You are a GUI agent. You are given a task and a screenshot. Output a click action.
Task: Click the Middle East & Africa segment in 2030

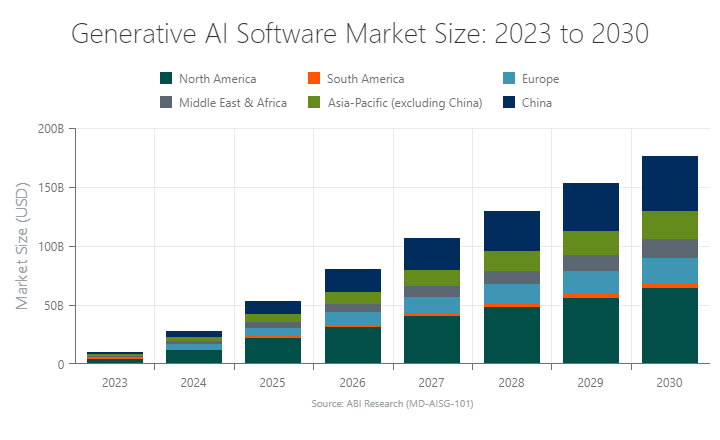tap(670, 248)
